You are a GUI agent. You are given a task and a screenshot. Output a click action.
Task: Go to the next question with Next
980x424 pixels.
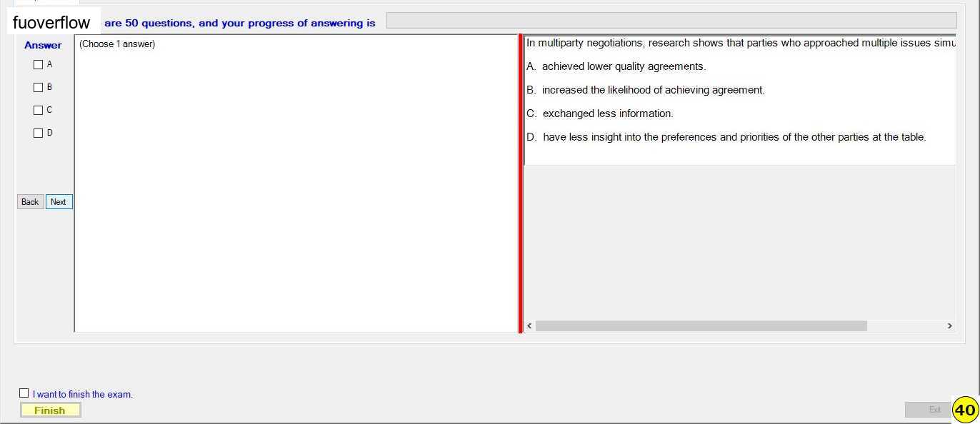pyautogui.click(x=59, y=202)
